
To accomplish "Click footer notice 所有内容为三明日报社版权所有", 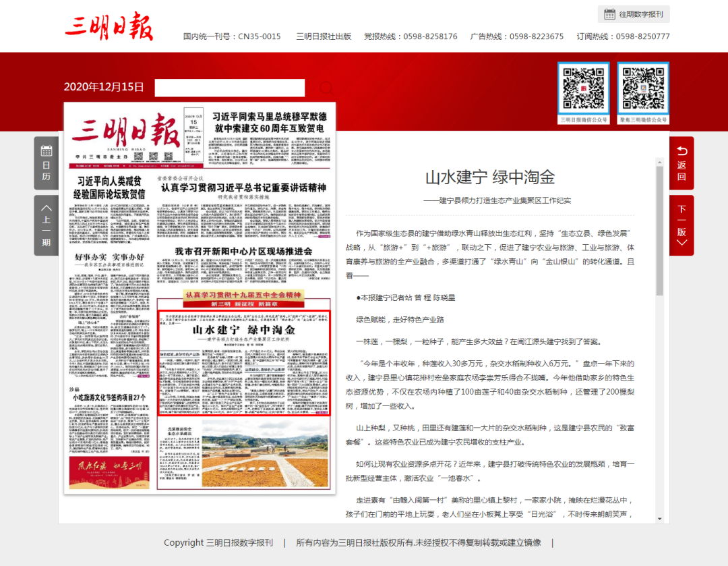I will tap(419, 543).
